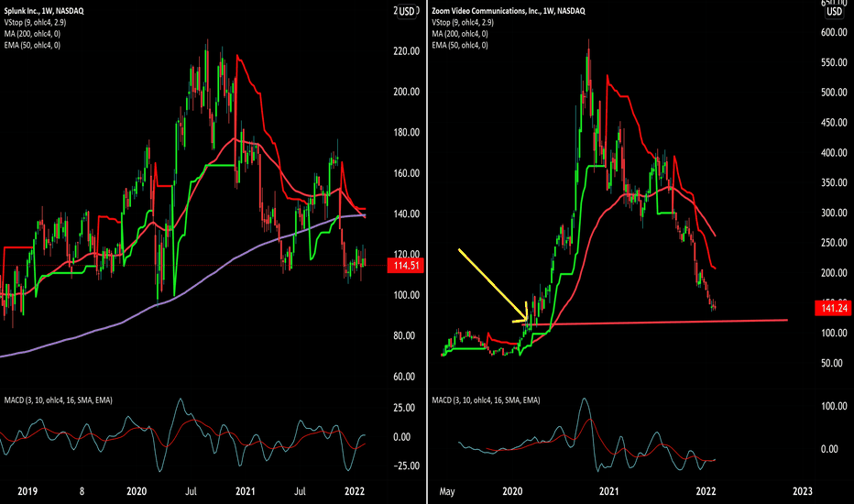Click 600.00 on the Zoom price axis
The image size is (854, 504).
(834, 33)
